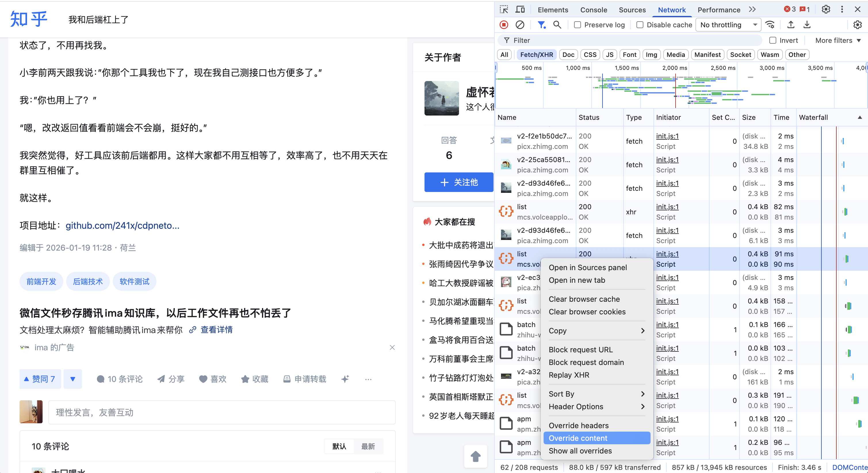Switch comments sort to 最新
This screenshot has height=473, width=868.
click(368, 446)
